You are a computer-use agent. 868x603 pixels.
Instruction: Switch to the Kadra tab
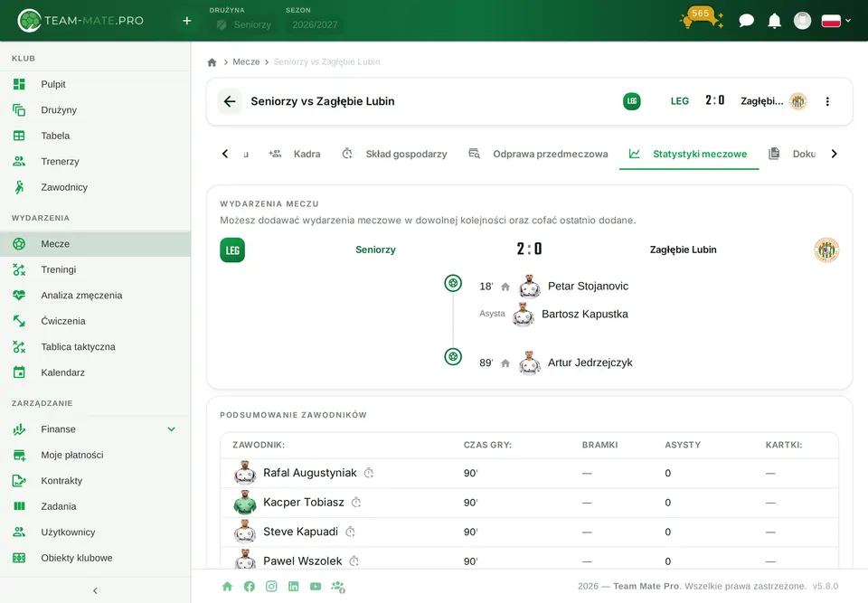coord(295,154)
